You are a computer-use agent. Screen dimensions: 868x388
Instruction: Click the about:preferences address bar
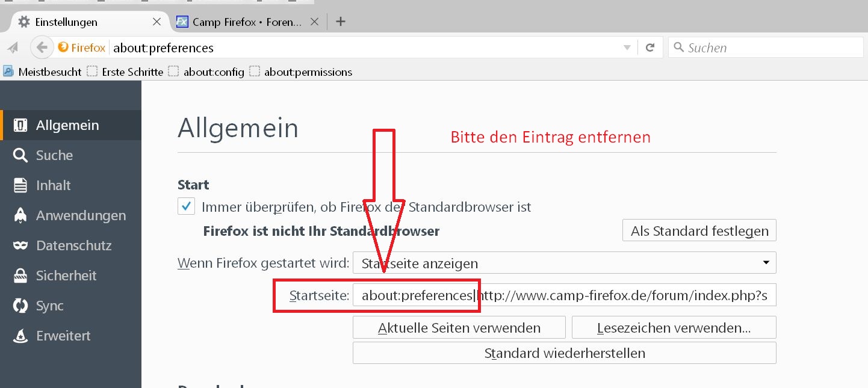(x=364, y=48)
